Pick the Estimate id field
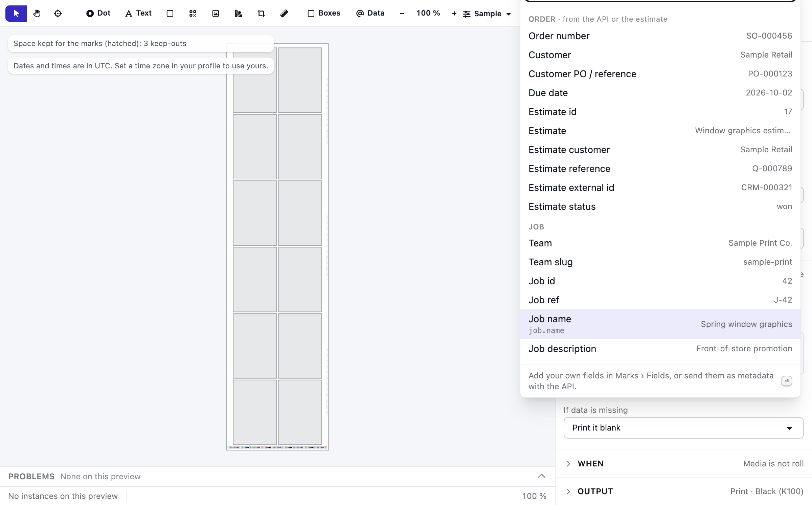The height and width of the screenshot is (505, 812). click(660, 112)
